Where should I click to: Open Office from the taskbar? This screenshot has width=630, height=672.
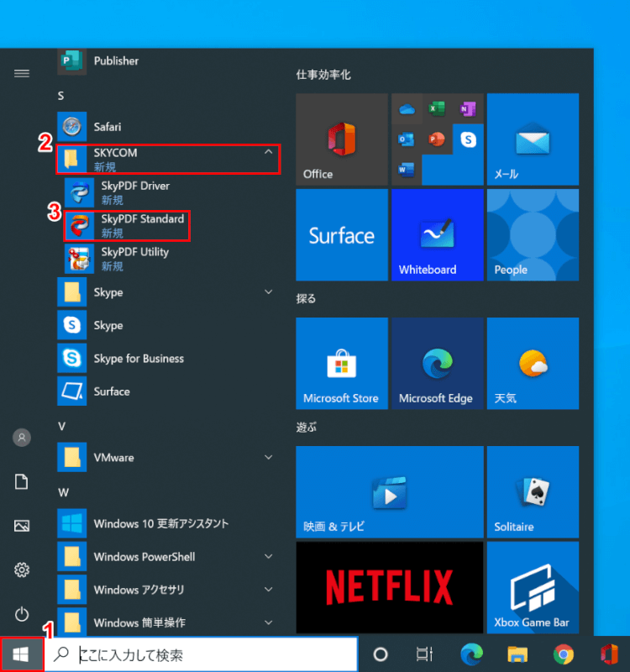[608, 654]
